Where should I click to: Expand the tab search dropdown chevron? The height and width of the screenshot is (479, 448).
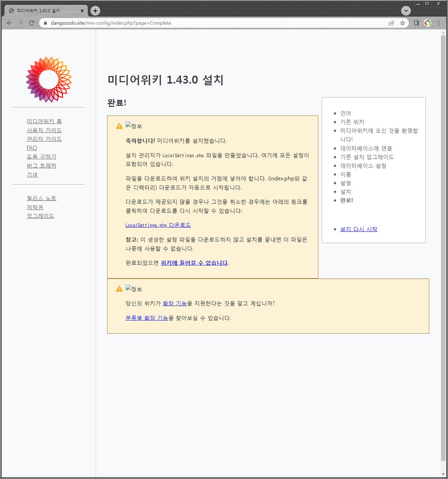pos(406,11)
